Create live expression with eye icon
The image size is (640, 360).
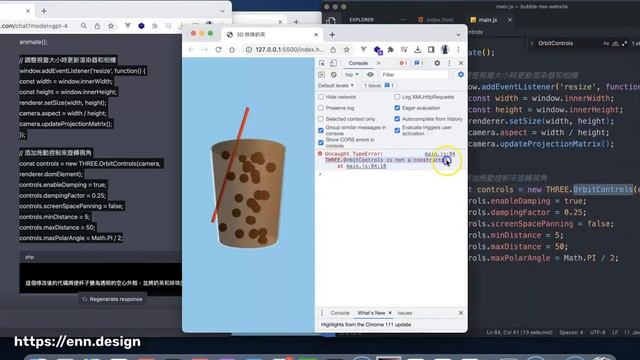[x=370, y=75]
